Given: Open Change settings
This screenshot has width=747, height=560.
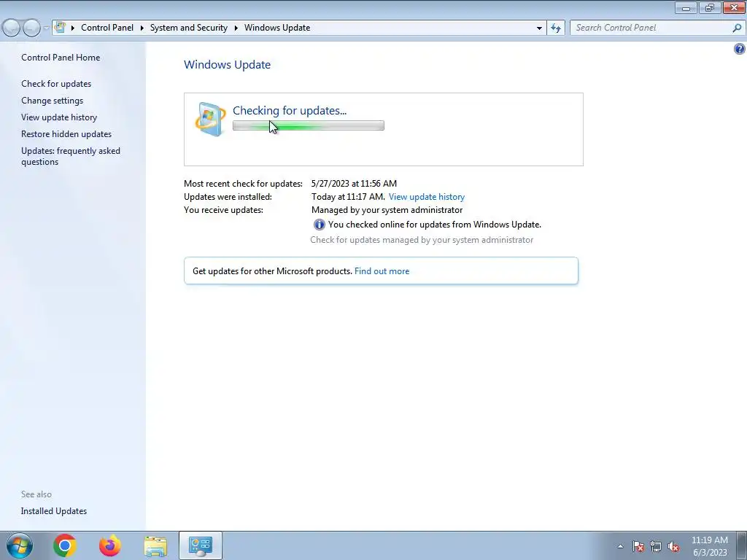Looking at the screenshot, I should 52,101.
